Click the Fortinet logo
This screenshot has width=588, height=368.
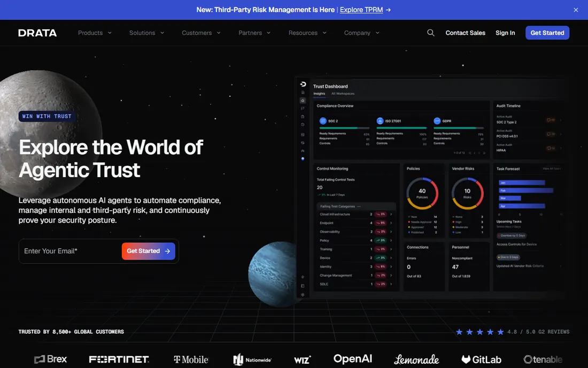point(119,359)
